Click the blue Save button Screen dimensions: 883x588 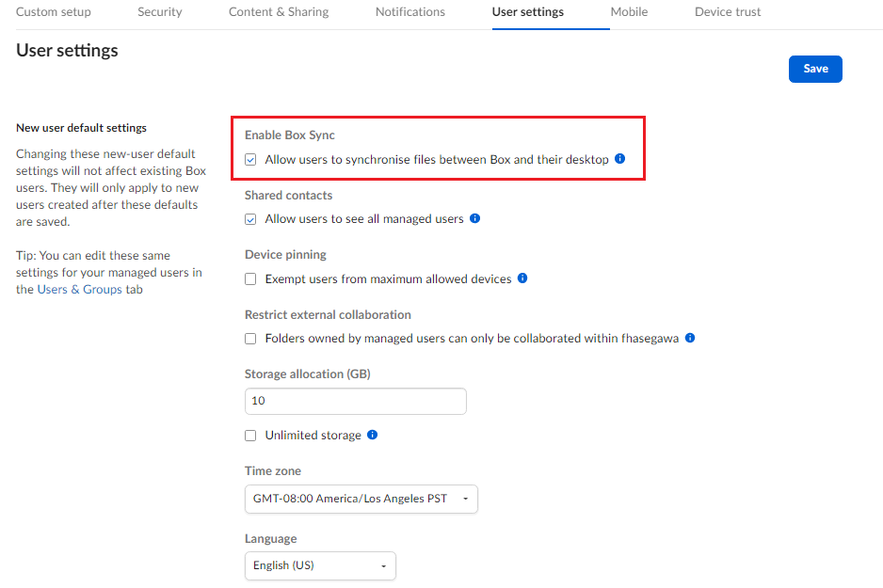[815, 69]
